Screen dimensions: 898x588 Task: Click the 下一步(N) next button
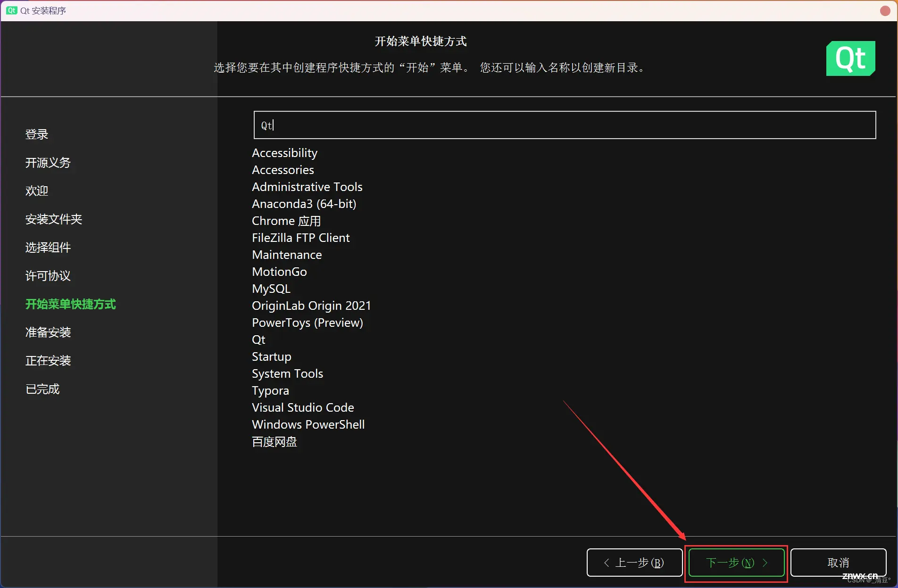[x=736, y=563]
